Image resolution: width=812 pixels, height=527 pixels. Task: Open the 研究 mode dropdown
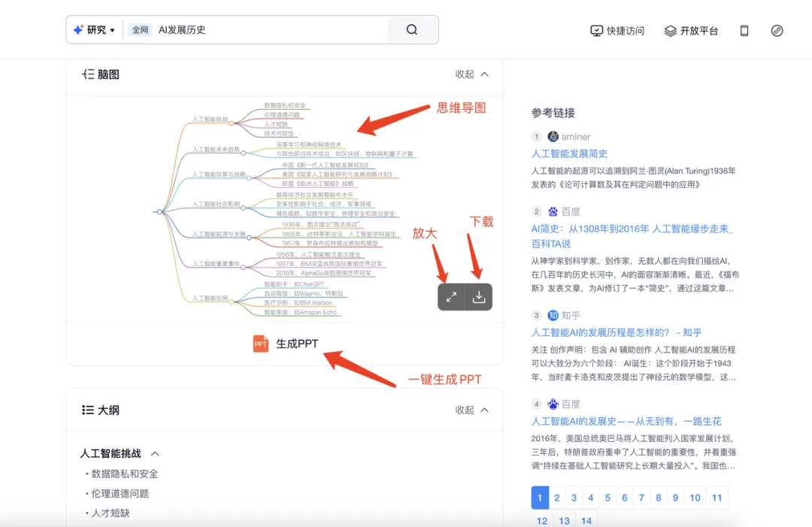(x=94, y=29)
